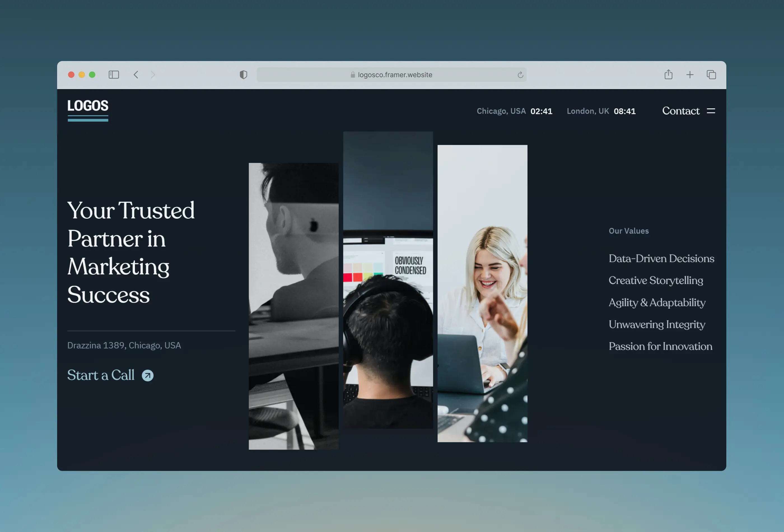784x532 pixels.
Task: Click Passion for Innovation values item
Action: point(661,346)
